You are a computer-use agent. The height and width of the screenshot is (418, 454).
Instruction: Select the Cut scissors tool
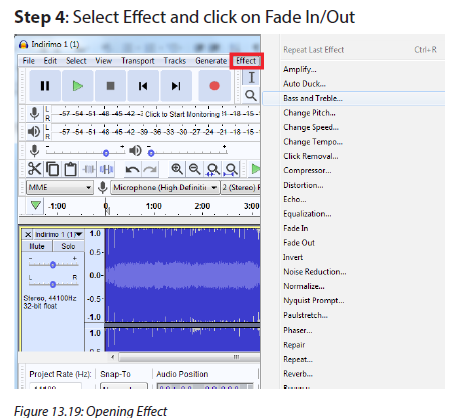click(x=35, y=169)
